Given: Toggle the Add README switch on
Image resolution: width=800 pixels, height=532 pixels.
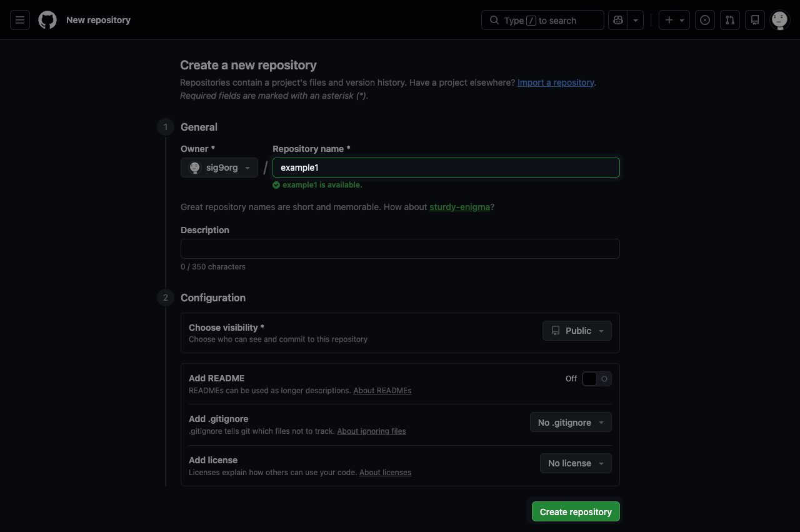Looking at the screenshot, I should [596, 379].
